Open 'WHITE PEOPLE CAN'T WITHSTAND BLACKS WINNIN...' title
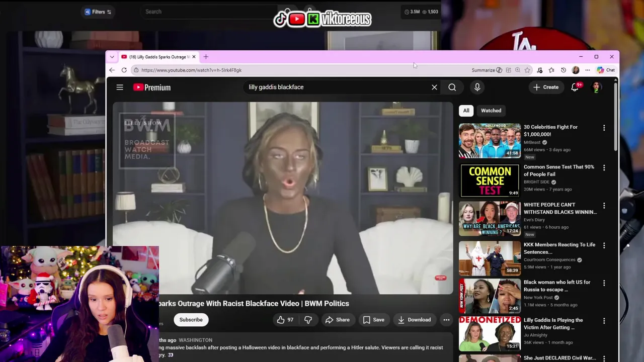644x362 pixels. pos(560,208)
